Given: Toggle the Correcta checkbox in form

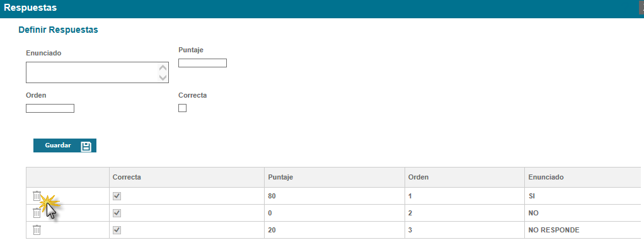Looking at the screenshot, I should pyautogui.click(x=182, y=108).
